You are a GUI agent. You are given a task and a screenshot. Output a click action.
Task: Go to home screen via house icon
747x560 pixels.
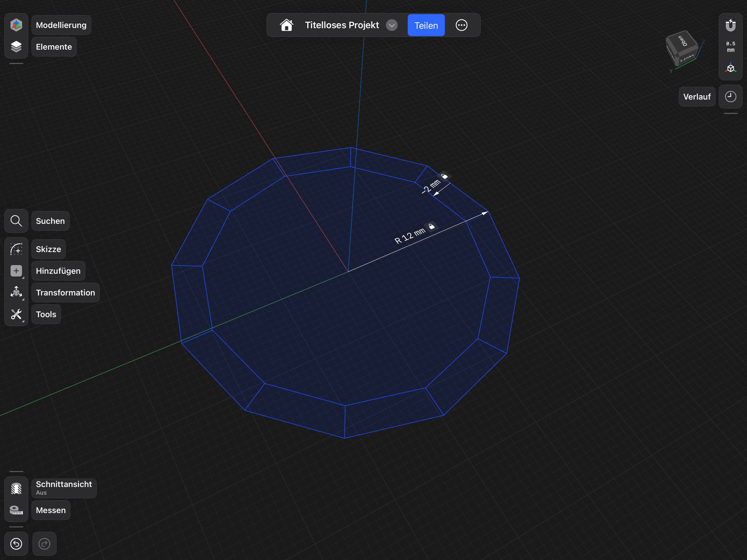point(286,25)
